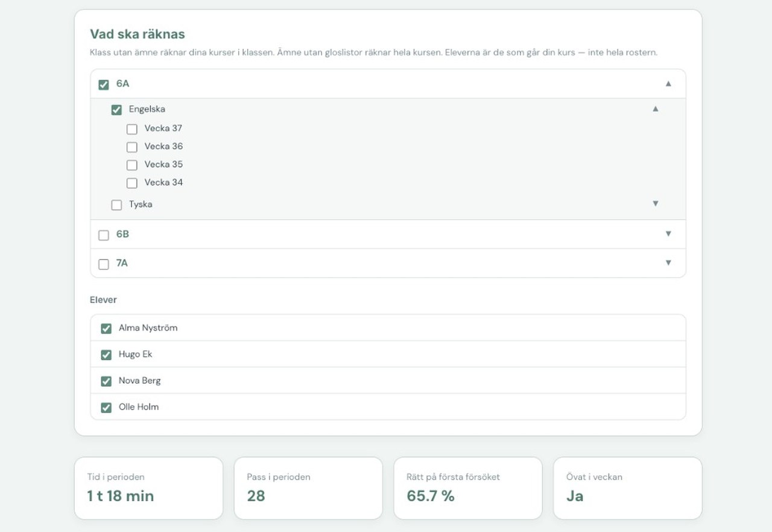
Task: Uncheck student Hugo Ek
Action: click(106, 355)
